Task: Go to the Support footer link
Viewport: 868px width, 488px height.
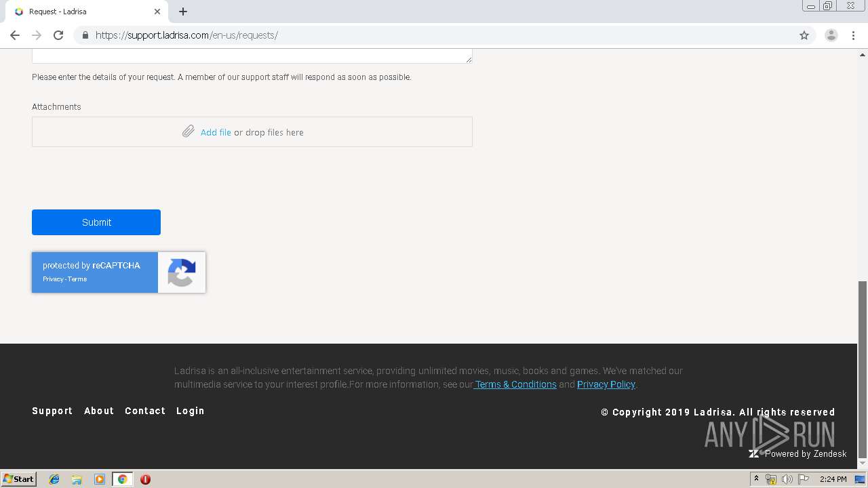Action: pos(52,411)
